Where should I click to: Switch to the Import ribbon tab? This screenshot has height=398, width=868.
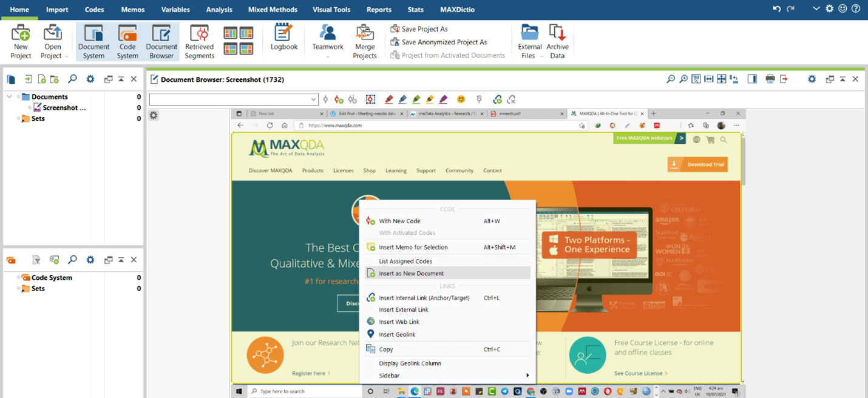(x=57, y=10)
